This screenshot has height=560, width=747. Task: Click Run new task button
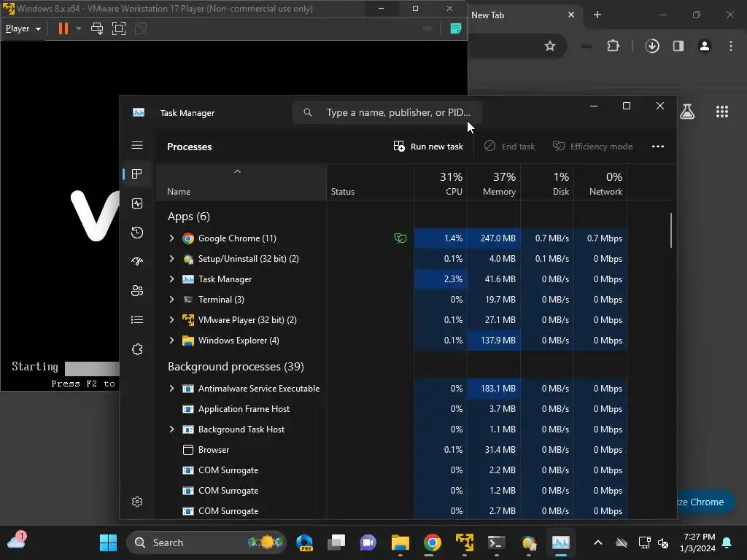point(428,146)
